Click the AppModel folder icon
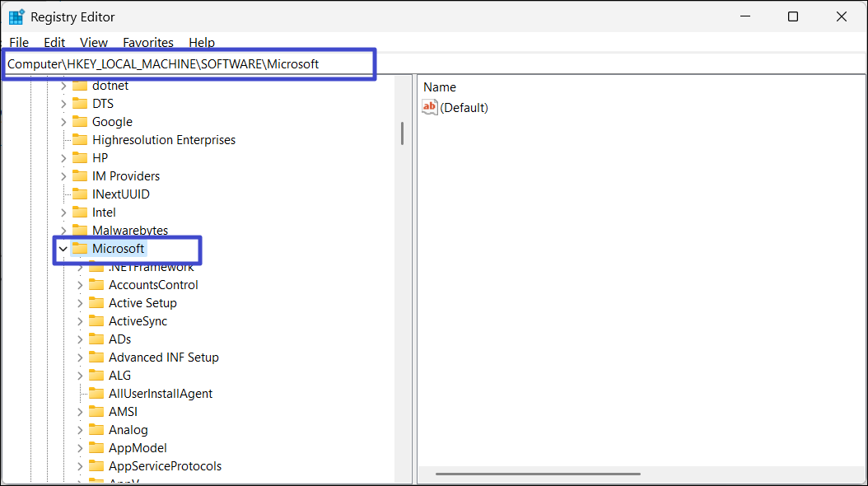Screen dimensions: 868x486 (x=96, y=448)
